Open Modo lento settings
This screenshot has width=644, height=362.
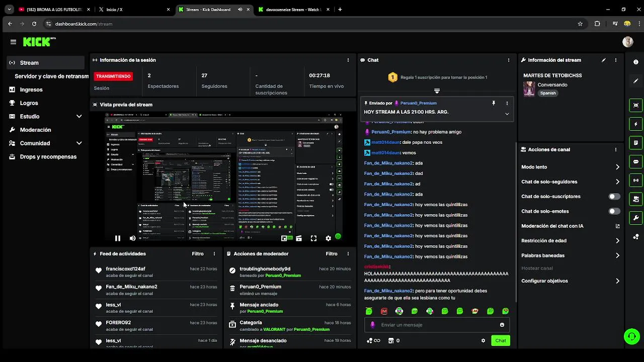tap(571, 167)
